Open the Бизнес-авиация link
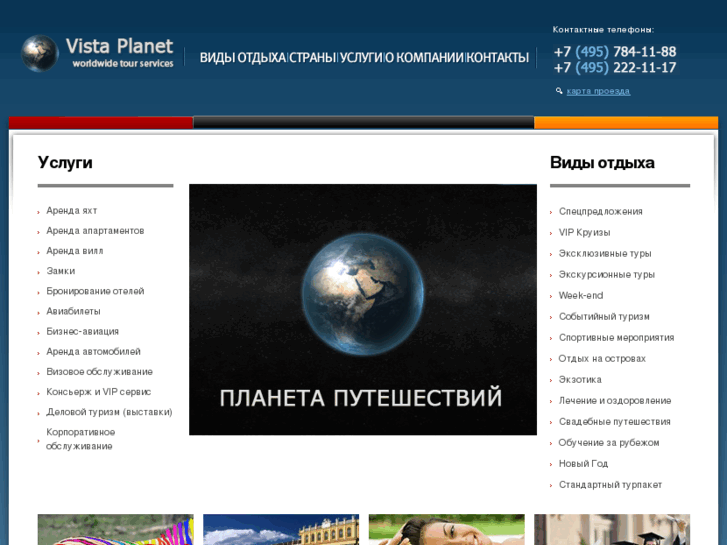The width and height of the screenshot is (727, 545). 83,332
